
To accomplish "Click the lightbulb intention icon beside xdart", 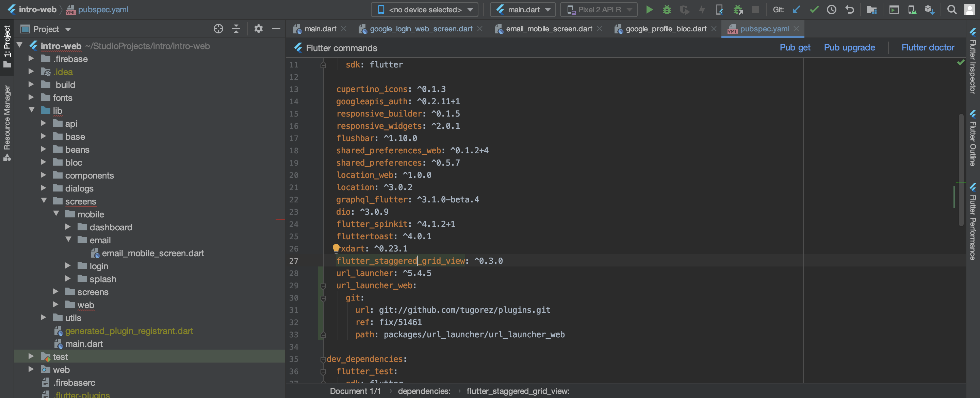I will pos(336,248).
